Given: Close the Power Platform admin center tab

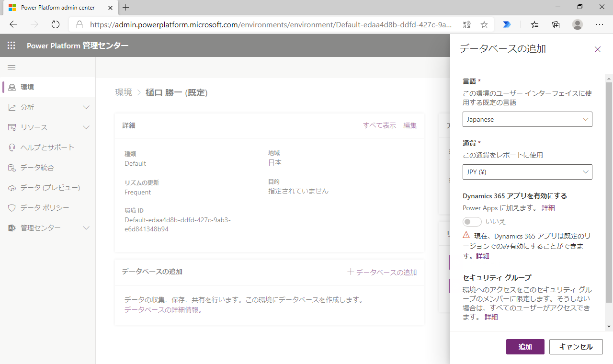Looking at the screenshot, I should [x=110, y=8].
